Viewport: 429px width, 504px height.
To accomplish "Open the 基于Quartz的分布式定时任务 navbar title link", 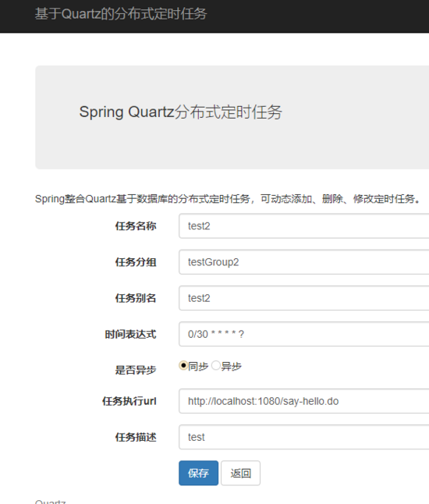I will click(120, 14).
